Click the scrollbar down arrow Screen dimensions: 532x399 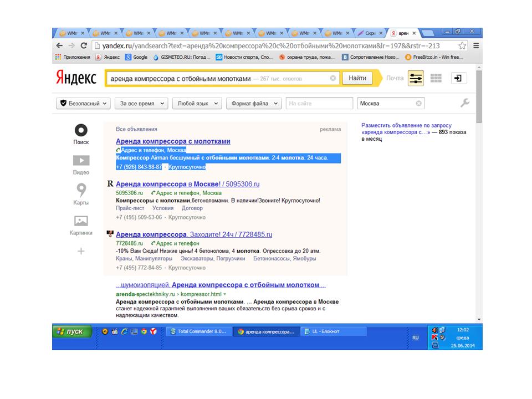pyautogui.click(x=479, y=319)
